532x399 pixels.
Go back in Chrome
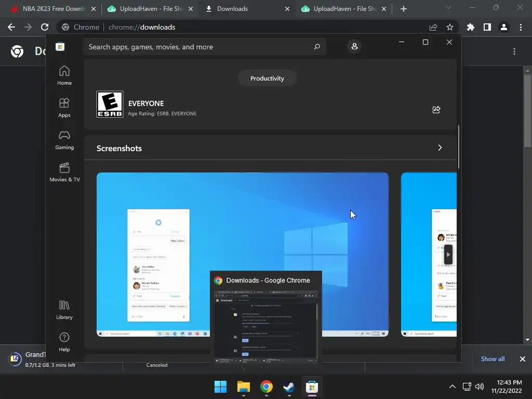coord(11,27)
